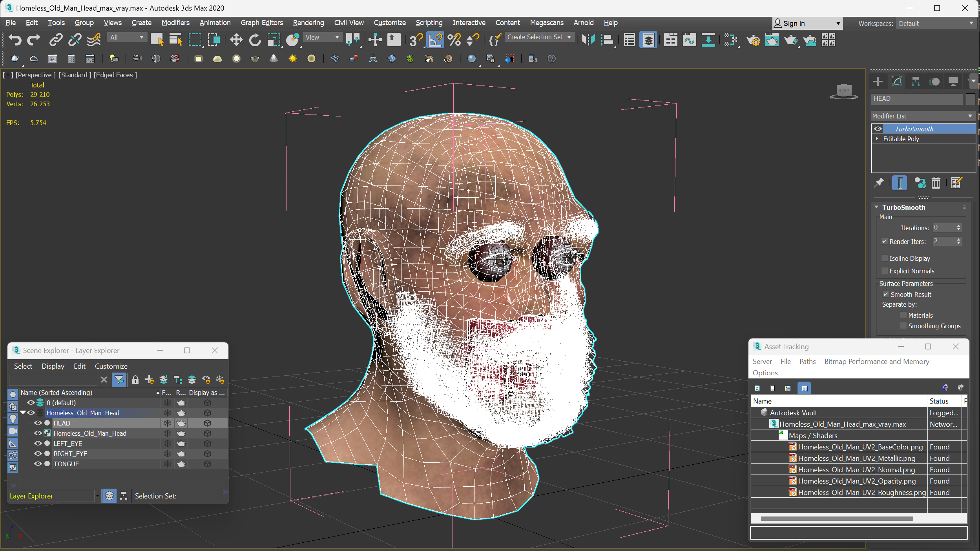The image size is (980, 551).
Task: Toggle the Percent Snap icon
Action: tap(454, 40)
